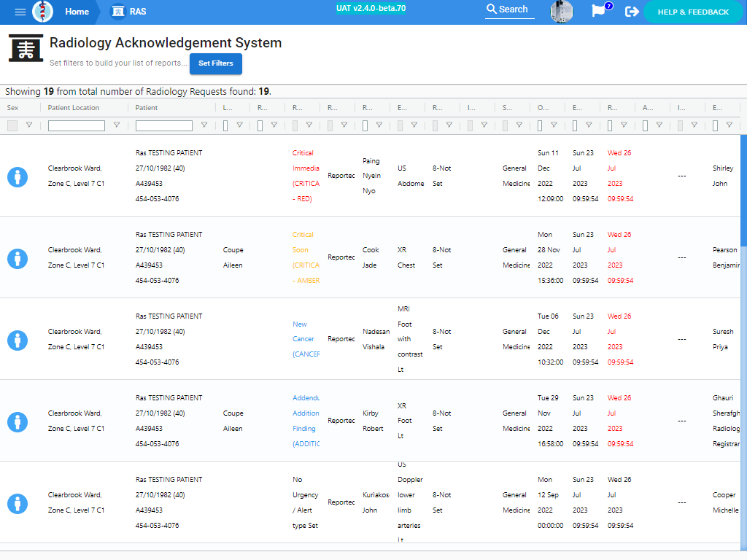Click the name Nadesan Vishala
The height and width of the screenshot is (560, 747).
tap(376, 339)
